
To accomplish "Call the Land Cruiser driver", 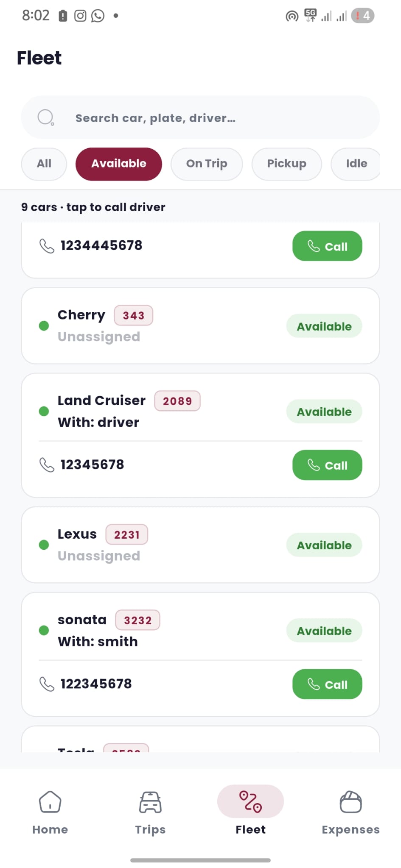I will click(x=327, y=465).
